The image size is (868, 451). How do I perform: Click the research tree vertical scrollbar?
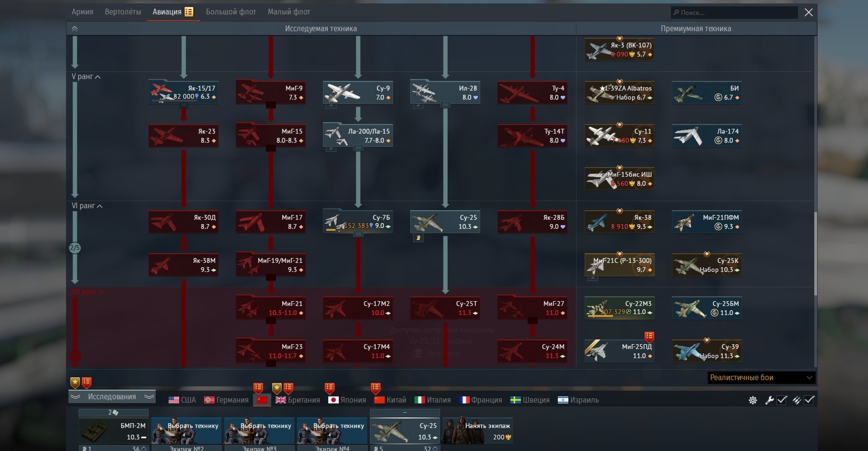click(815, 254)
